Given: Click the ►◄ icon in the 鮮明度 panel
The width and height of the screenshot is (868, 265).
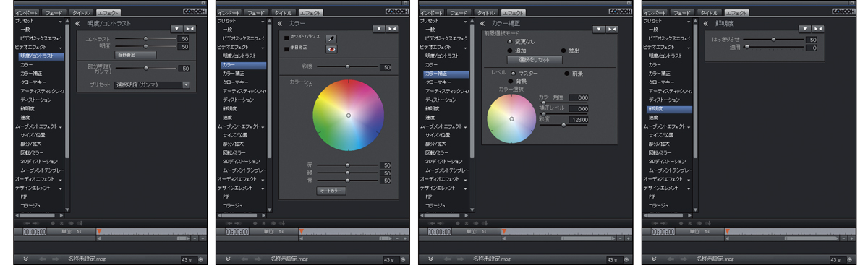Looking at the screenshot, I should click(x=818, y=29).
